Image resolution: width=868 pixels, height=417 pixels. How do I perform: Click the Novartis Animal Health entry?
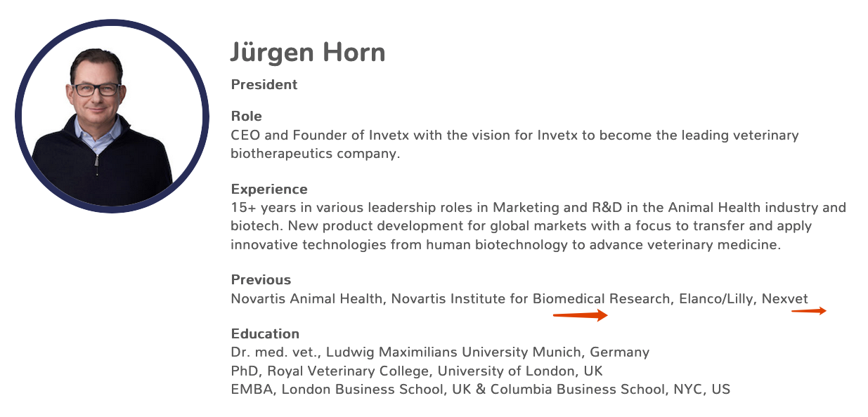point(307,299)
